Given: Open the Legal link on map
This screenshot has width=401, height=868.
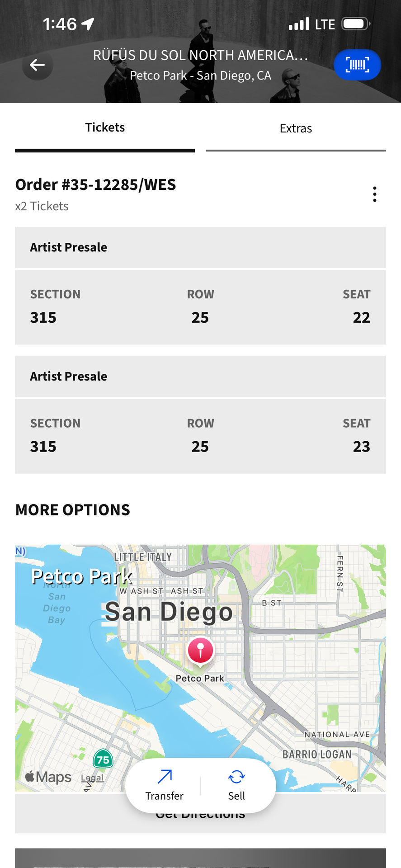Looking at the screenshot, I should 92,778.
